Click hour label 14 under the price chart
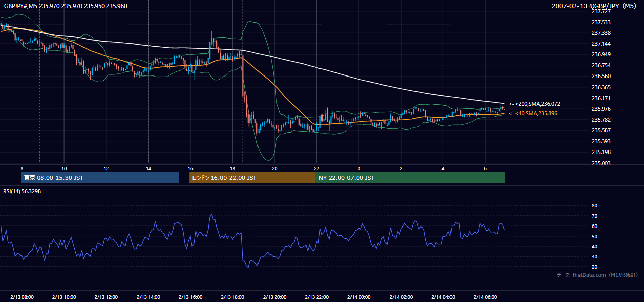Viewport: 644px width, 302px height. tap(148, 168)
